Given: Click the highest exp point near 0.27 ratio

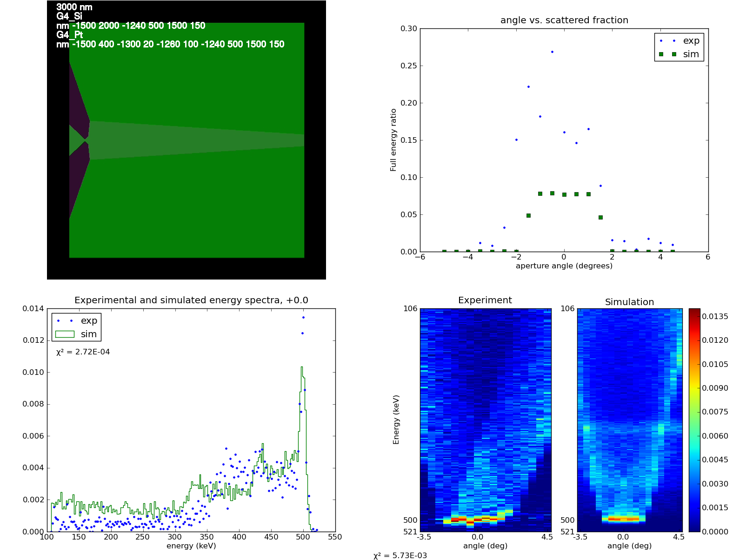Looking at the screenshot, I should pos(552,52).
